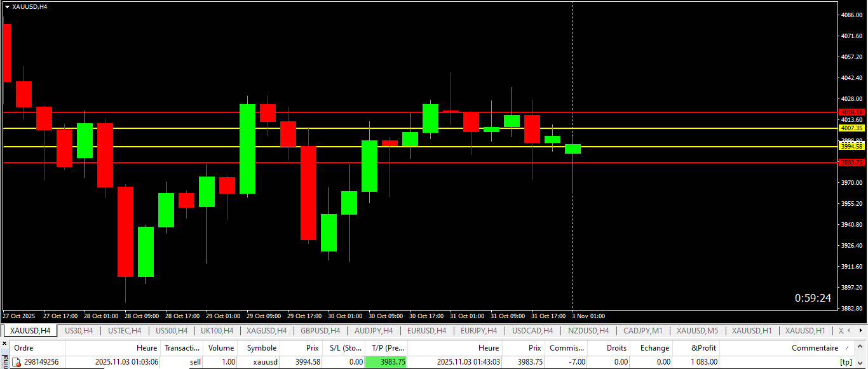
Task: Open the CADJPY,M1 chart tab
Action: pyautogui.click(x=643, y=331)
